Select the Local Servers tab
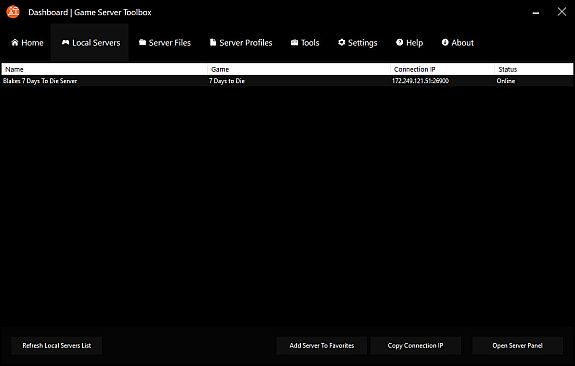This screenshot has width=575, height=366. pyautogui.click(x=91, y=43)
